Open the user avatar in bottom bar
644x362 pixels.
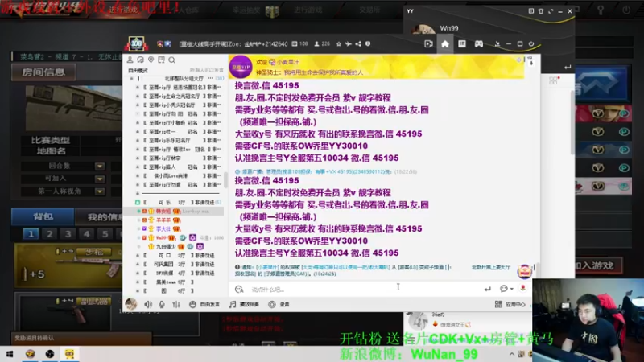click(131, 304)
